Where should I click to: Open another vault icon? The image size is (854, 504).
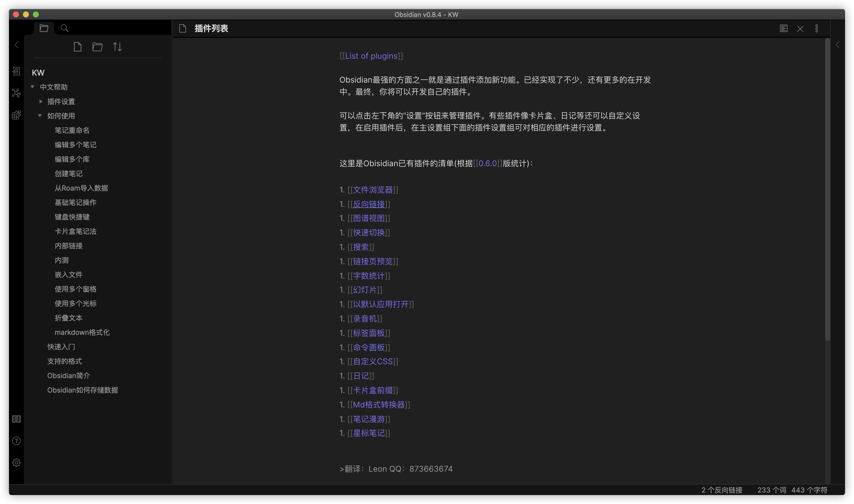coord(16,419)
